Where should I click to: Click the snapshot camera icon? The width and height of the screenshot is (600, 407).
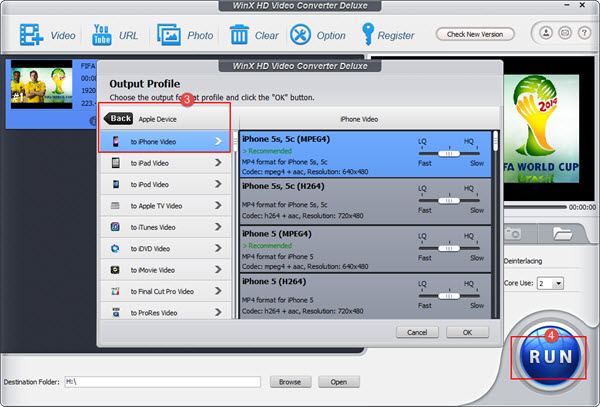click(512, 233)
